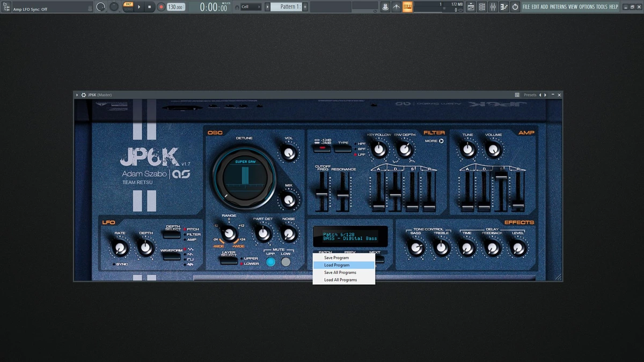Viewport: 644px width, 362px height.
Task: Open the Piano roll icon
Action: pyautogui.click(x=504, y=7)
